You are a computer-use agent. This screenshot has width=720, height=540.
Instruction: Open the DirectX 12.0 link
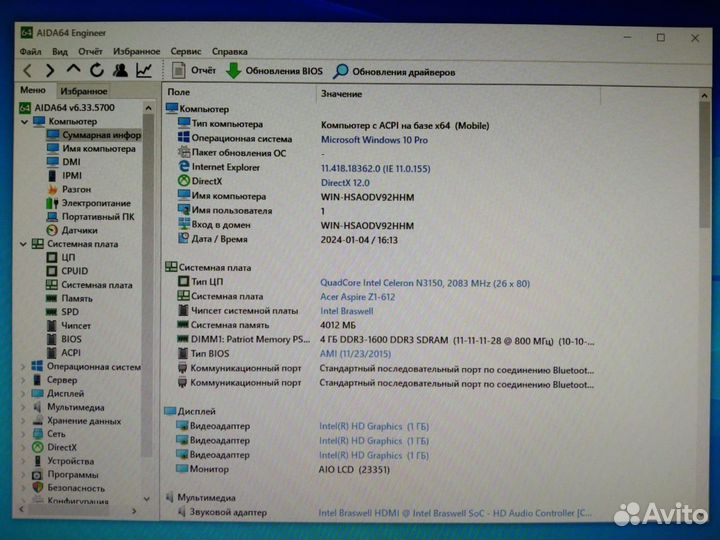pos(345,183)
